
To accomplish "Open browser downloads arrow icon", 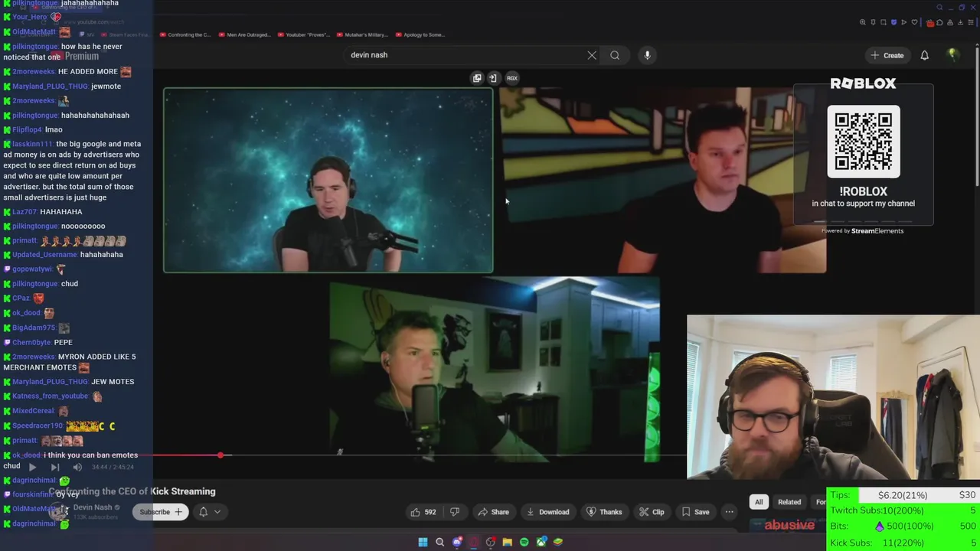I will click(x=960, y=22).
